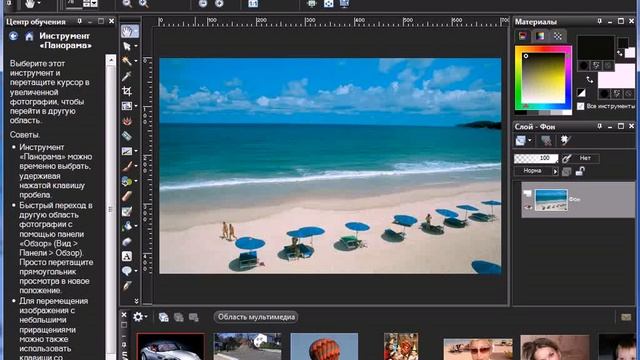
Task: Toggle the Все инструменты checkbox
Action: 580,106
